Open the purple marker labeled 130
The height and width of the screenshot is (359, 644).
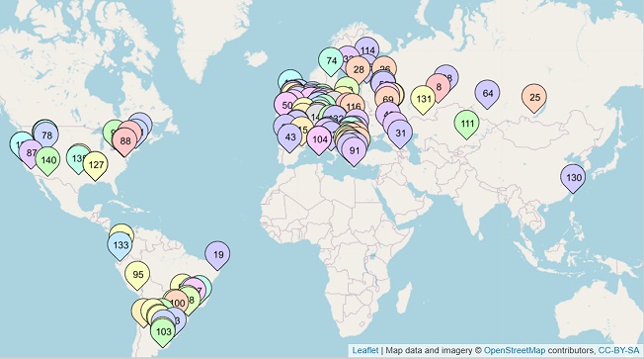573,178
